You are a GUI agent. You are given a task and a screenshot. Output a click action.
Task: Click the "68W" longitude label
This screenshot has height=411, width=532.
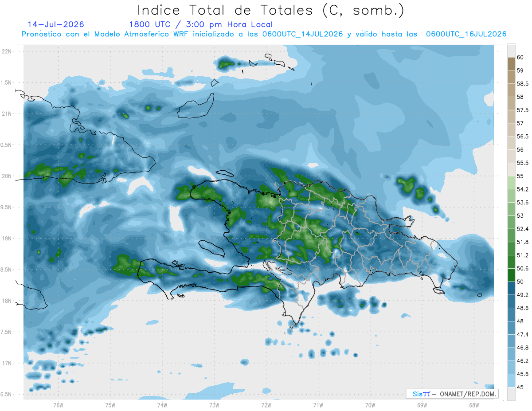tap(473, 405)
